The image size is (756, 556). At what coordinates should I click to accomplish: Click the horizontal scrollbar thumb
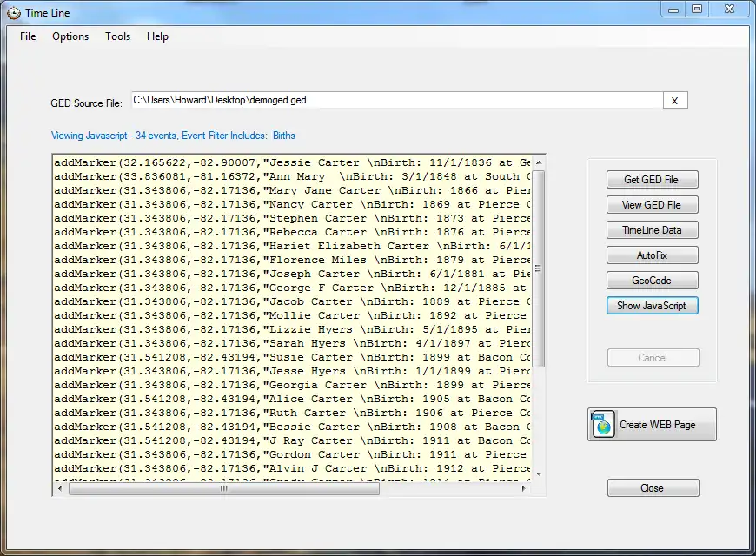pos(224,488)
